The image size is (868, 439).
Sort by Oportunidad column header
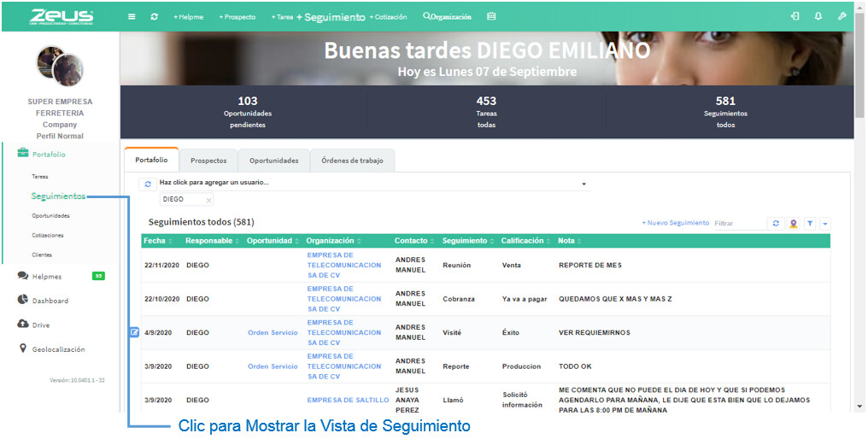click(x=273, y=241)
